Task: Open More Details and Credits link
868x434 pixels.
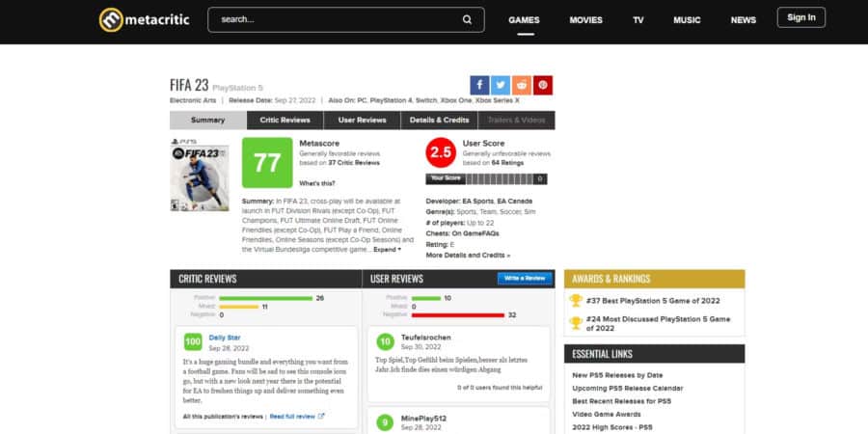Action: pyautogui.click(x=469, y=256)
